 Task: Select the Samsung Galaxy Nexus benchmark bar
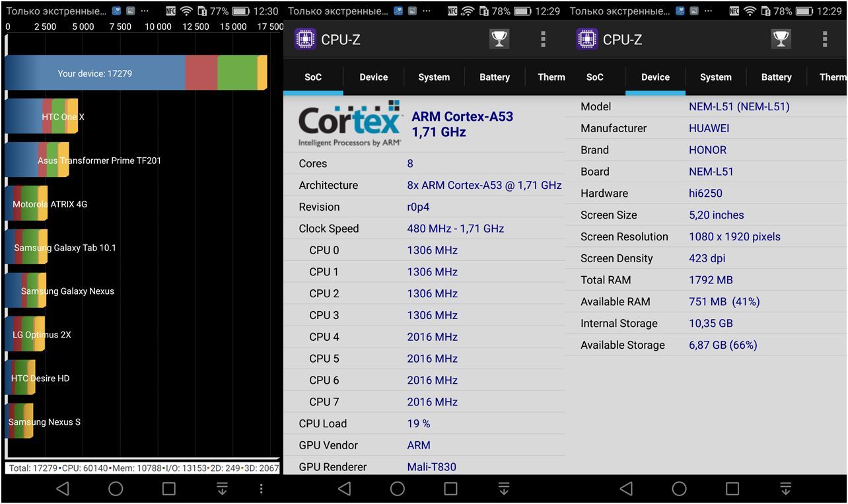coord(26,291)
